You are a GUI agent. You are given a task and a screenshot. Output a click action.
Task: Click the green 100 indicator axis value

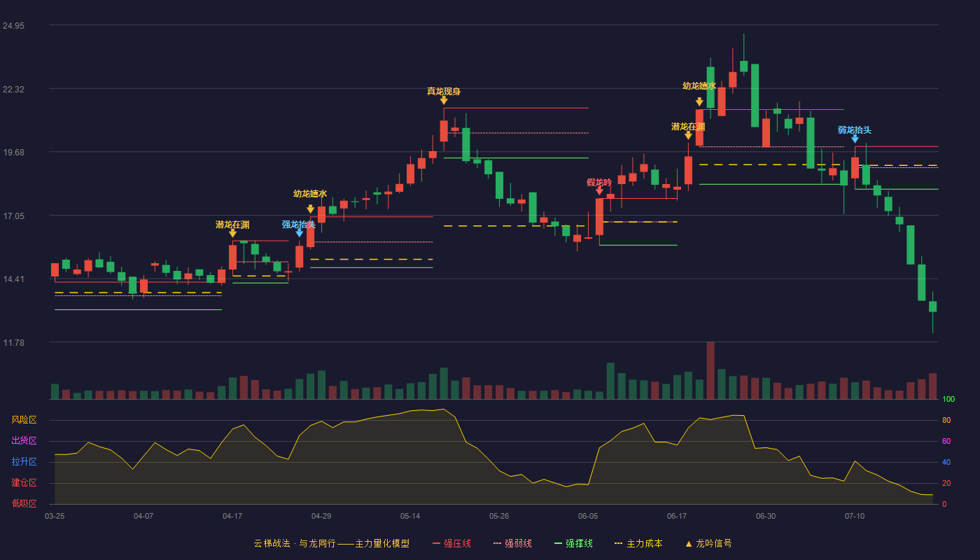pos(948,400)
